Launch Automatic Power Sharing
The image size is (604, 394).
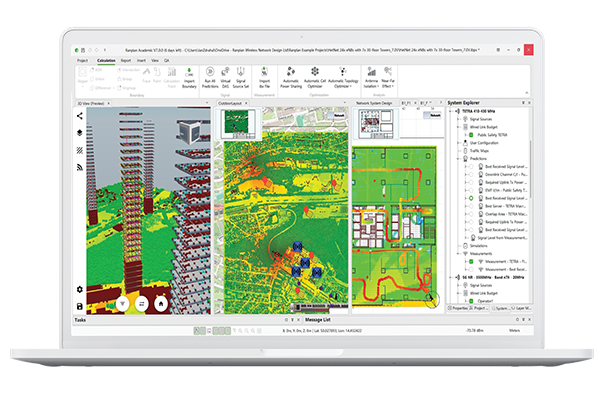tap(291, 77)
